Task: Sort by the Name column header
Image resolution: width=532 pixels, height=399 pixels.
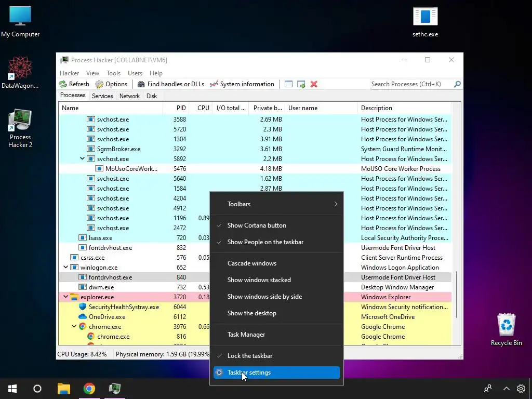Action: pyautogui.click(x=111, y=108)
